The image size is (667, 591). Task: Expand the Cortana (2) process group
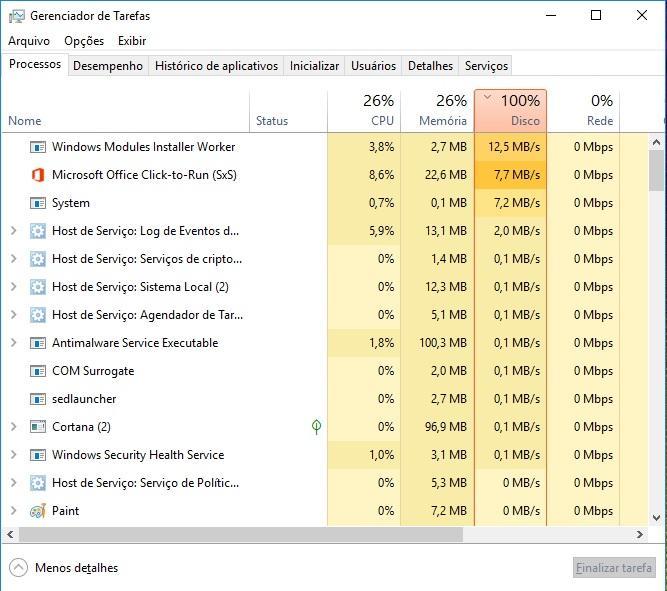point(14,427)
